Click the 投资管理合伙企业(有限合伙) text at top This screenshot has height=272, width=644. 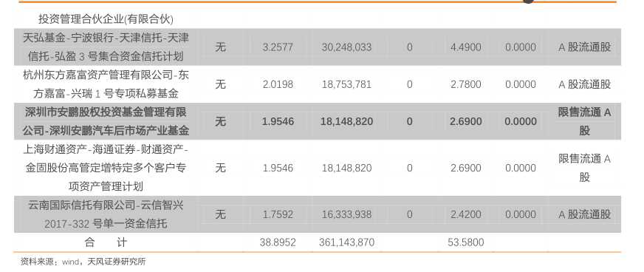click(106, 19)
